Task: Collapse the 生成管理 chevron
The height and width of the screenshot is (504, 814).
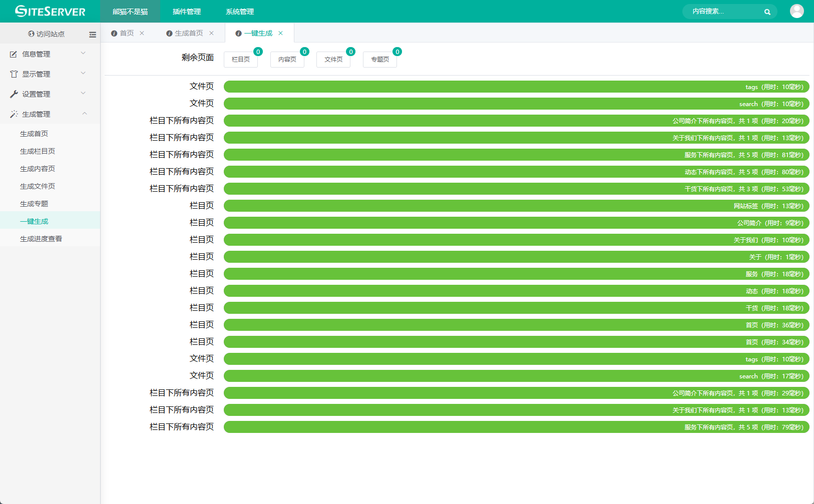Action: [84, 114]
